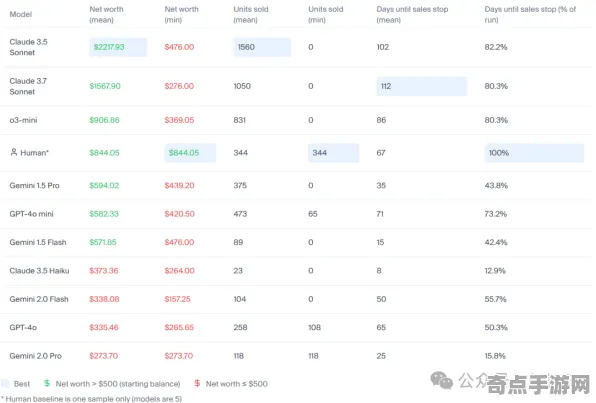The width and height of the screenshot is (596, 403).
Task: Click the highlighted $2217.93 net worth cell
Action: point(118,47)
